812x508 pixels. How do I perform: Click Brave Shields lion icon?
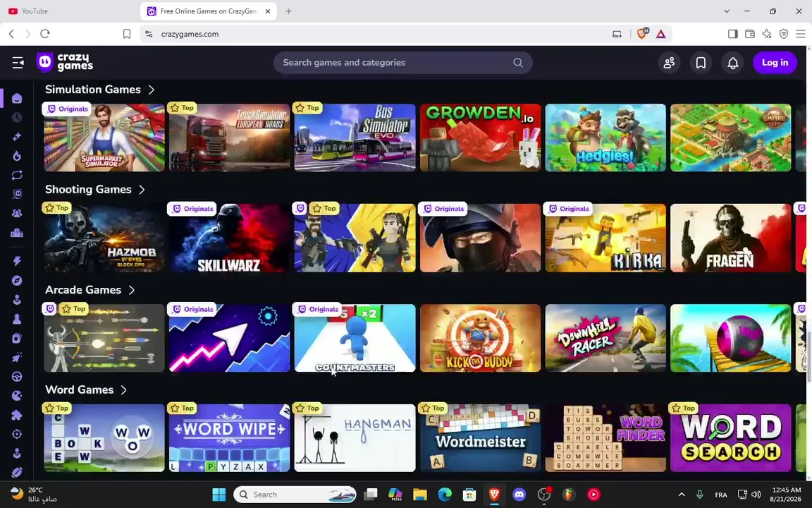pyautogui.click(x=642, y=34)
